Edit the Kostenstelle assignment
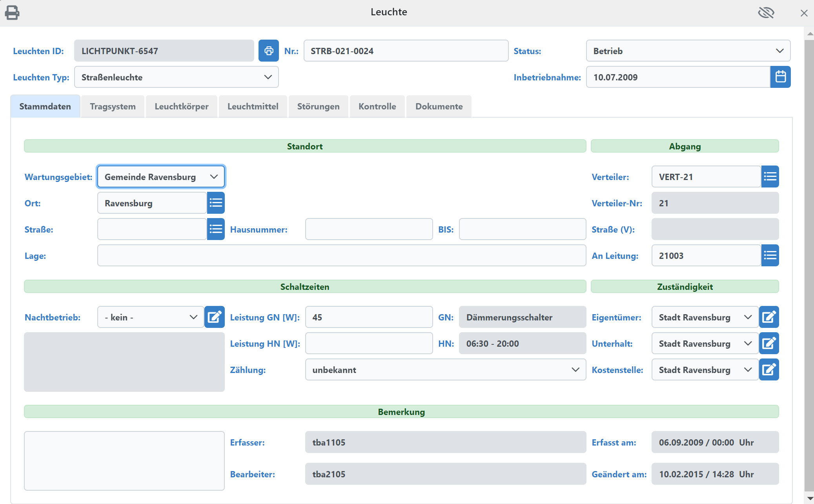This screenshot has width=814, height=504. 769,369
